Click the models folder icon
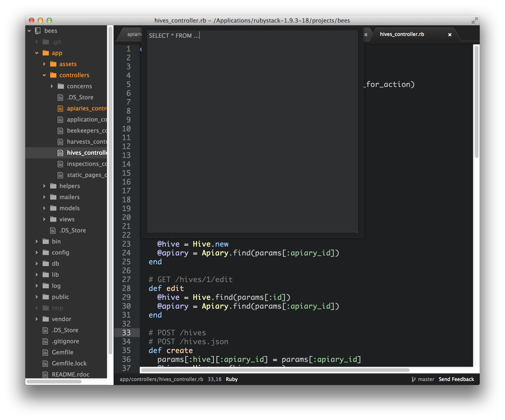505x420 pixels. pyautogui.click(x=53, y=208)
